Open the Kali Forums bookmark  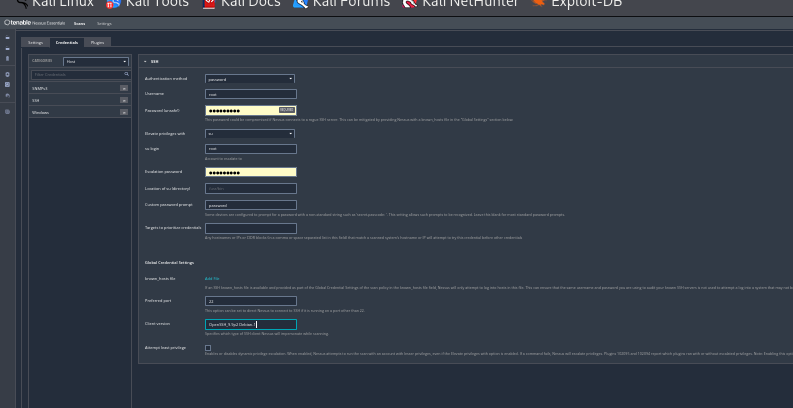(x=341, y=4)
